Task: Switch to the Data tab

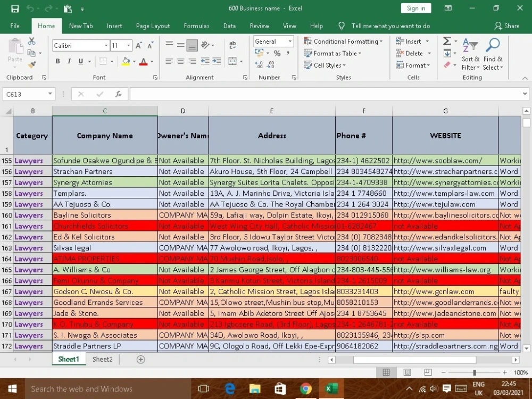Action: [x=229, y=26]
